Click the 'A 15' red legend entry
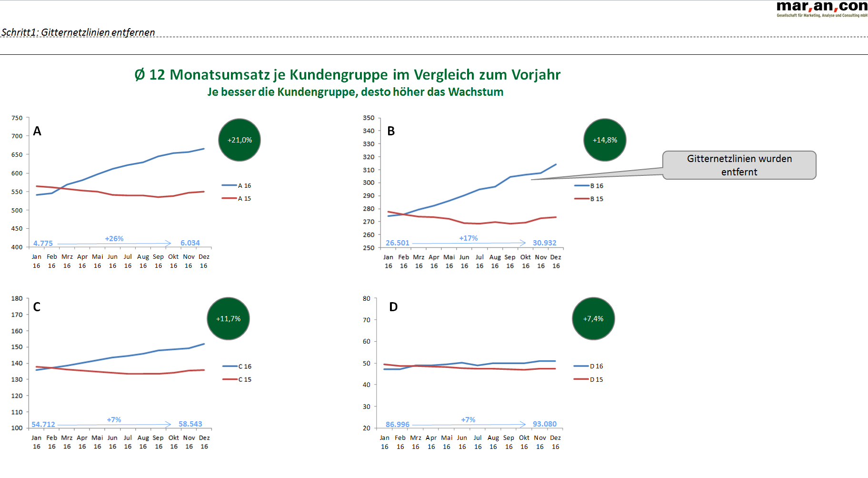Screen dimensions: 868x478 237,198
